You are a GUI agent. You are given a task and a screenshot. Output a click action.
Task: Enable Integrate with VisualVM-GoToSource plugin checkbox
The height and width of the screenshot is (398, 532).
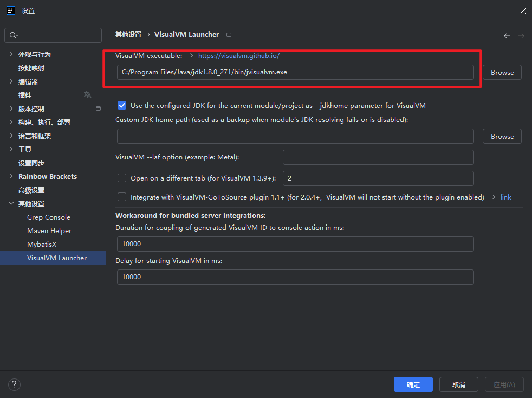pyautogui.click(x=122, y=197)
